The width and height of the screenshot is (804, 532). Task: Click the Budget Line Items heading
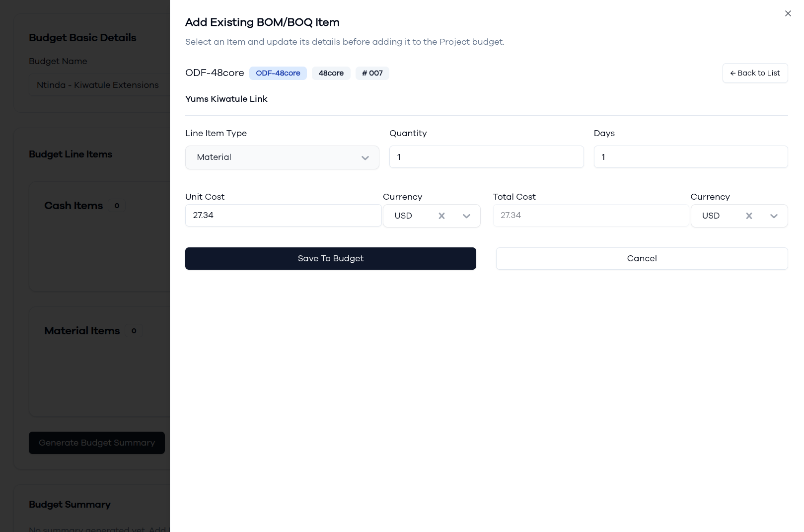(x=71, y=154)
